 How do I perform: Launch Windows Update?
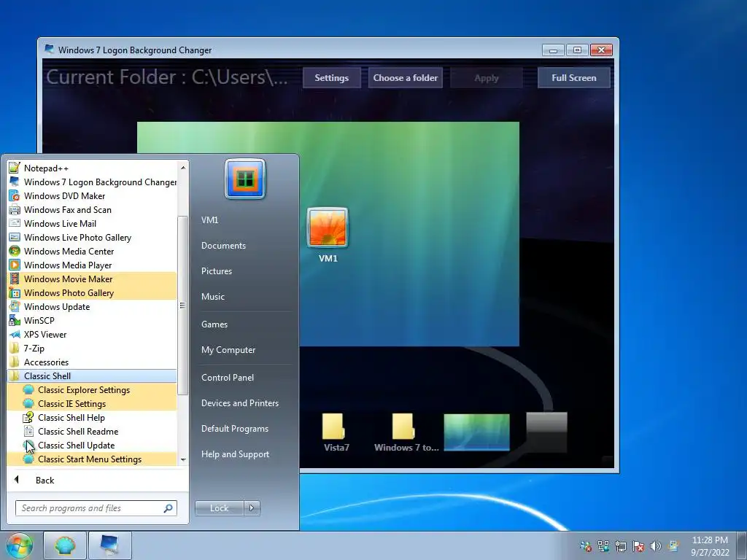(x=92, y=306)
